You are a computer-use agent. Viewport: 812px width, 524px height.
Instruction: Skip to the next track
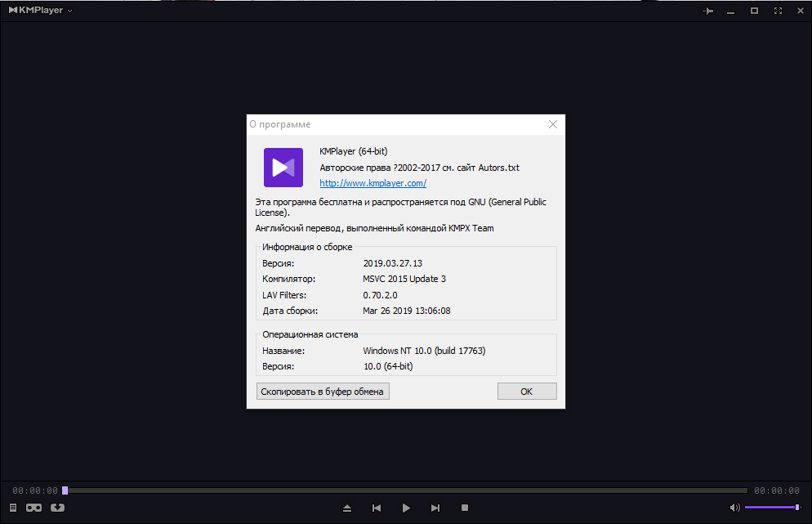pos(435,508)
